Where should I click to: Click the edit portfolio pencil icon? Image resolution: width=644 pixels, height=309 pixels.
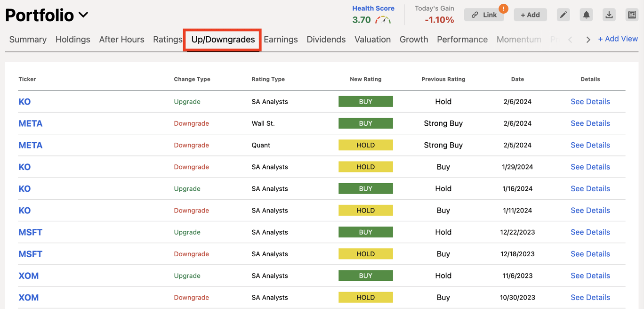point(563,15)
